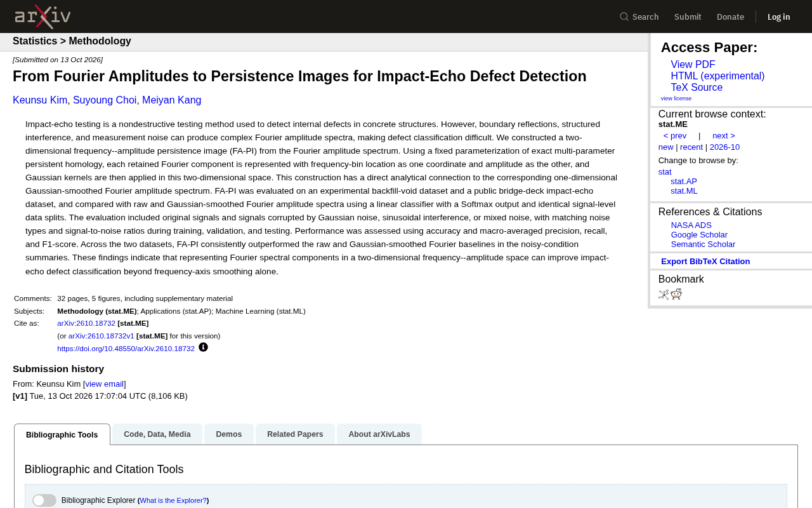Screen dimensions: 812x508
Task: Open the DOI URL link
Action: 126,349
